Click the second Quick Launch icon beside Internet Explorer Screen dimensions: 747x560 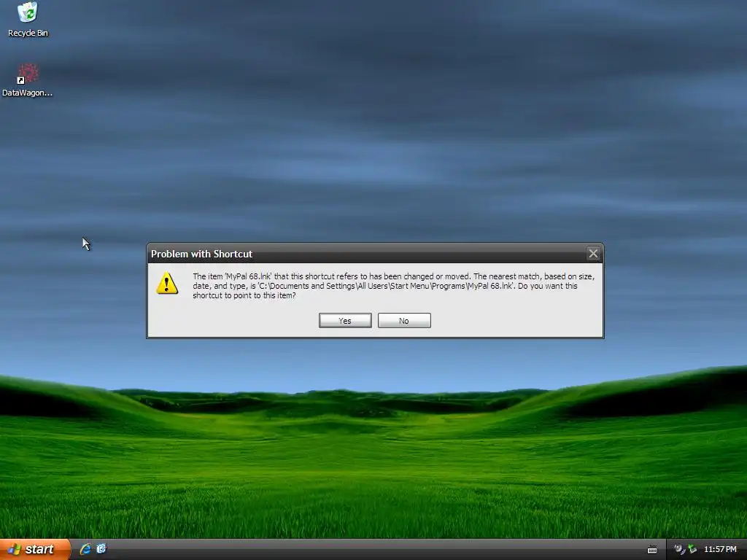[x=101, y=549]
